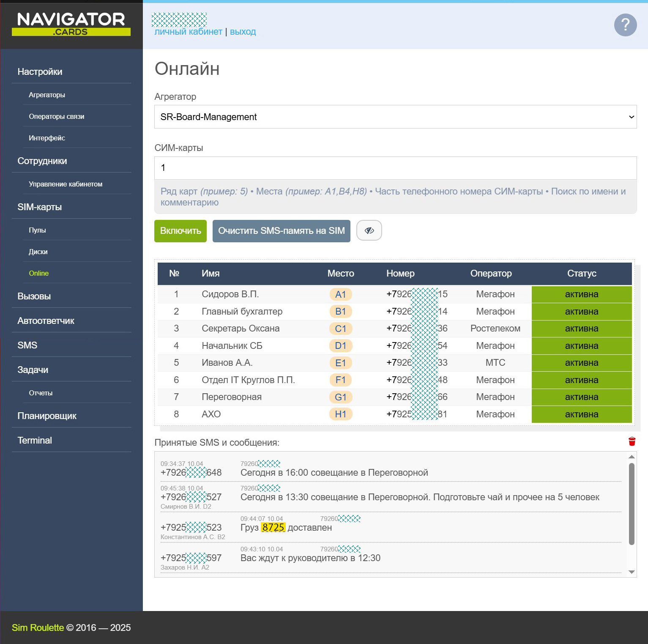Click the SMS messages list scrollbar

click(632, 503)
